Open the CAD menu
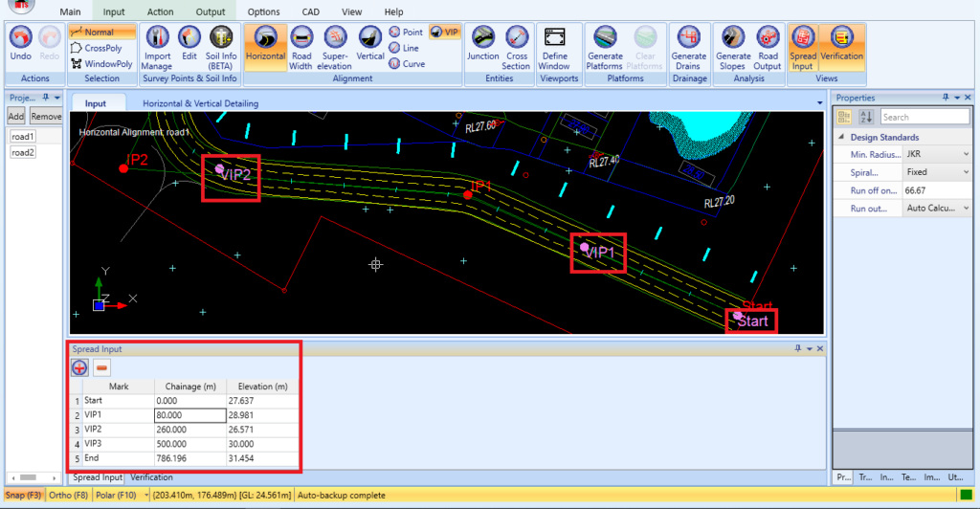 311,11
